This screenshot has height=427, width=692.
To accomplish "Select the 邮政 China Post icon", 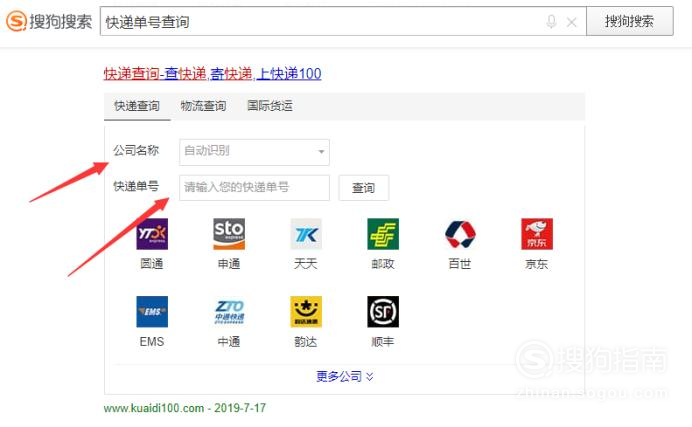I will 383,234.
